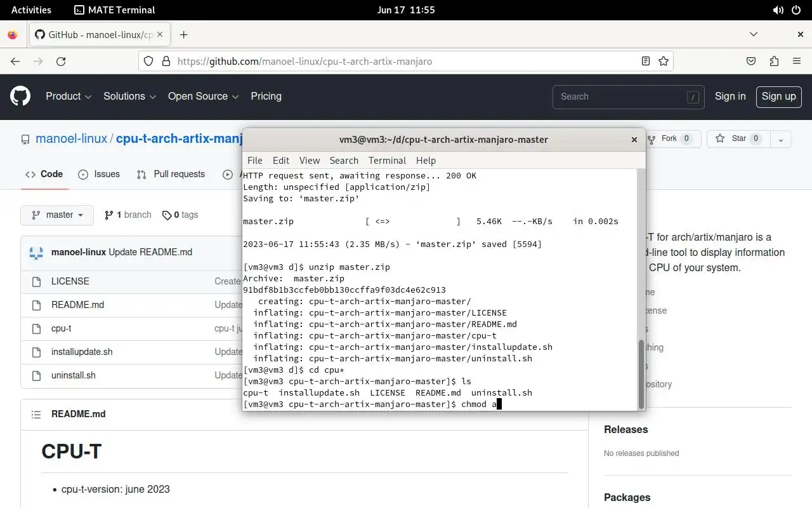
Task: Switch to the Issues tab
Action: coord(99,174)
